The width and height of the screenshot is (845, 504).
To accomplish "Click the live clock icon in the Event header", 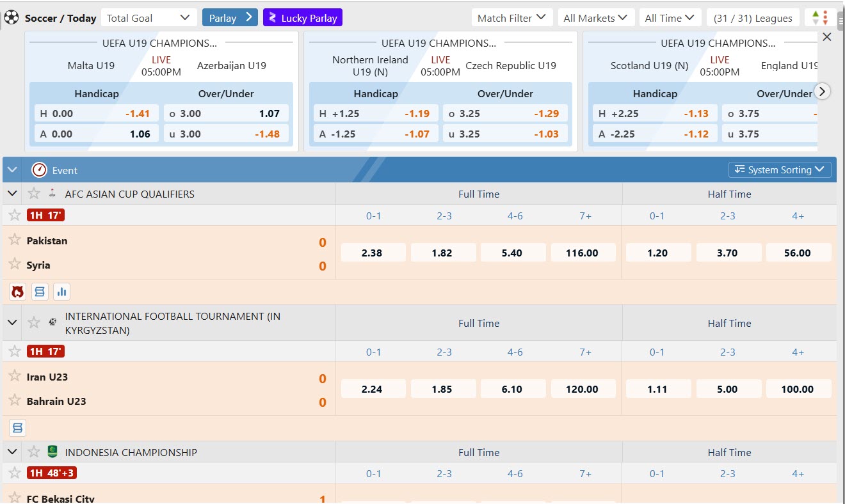I will coord(40,170).
